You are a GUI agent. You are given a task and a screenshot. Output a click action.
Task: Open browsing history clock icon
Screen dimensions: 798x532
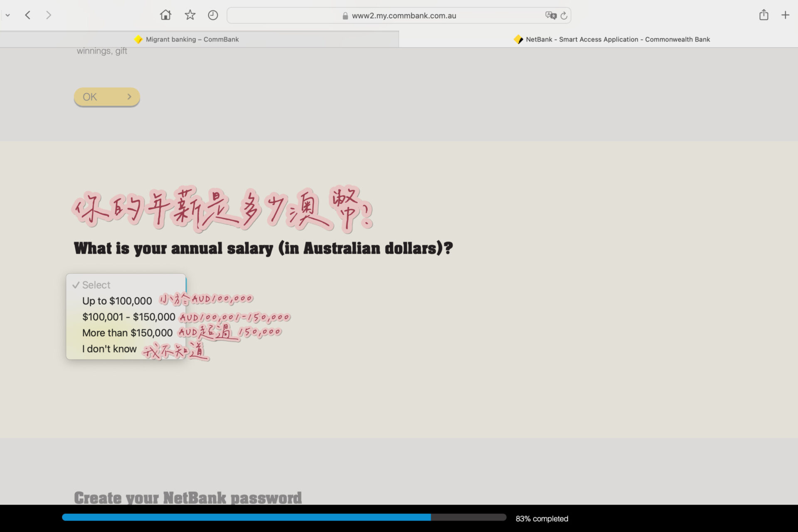tap(213, 15)
